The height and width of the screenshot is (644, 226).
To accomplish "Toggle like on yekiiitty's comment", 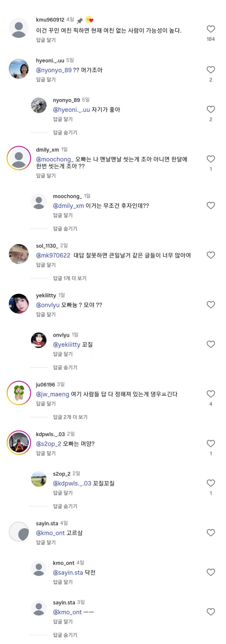I will click(x=211, y=305).
